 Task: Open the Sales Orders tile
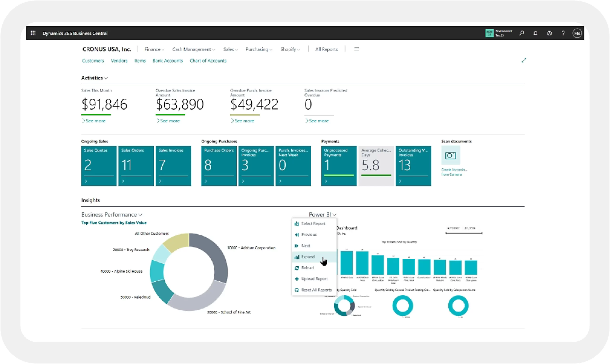click(136, 166)
